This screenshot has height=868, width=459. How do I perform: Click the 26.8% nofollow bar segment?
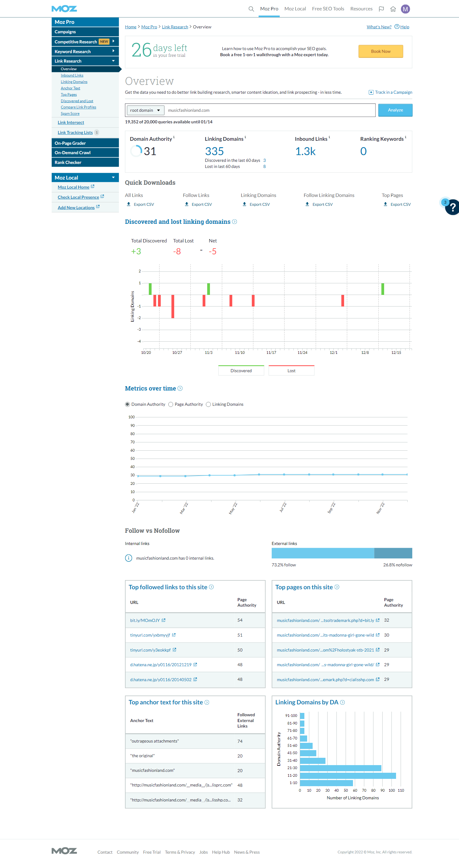(393, 553)
